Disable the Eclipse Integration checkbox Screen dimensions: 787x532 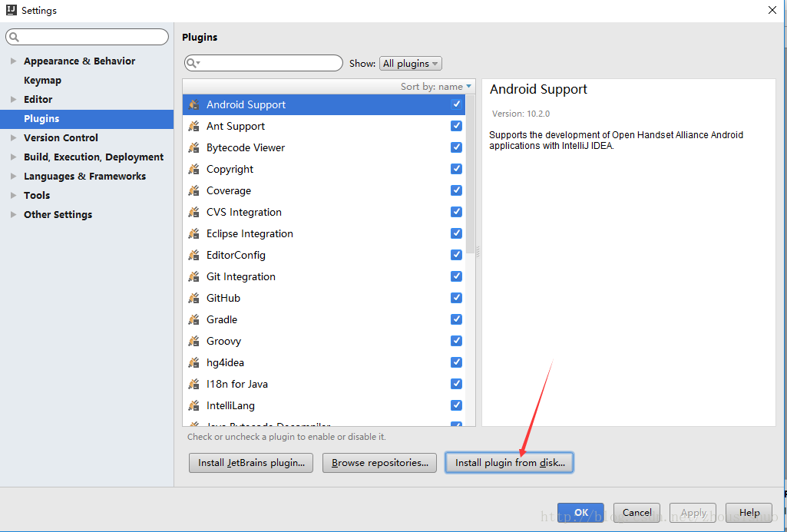pyautogui.click(x=456, y=233)
